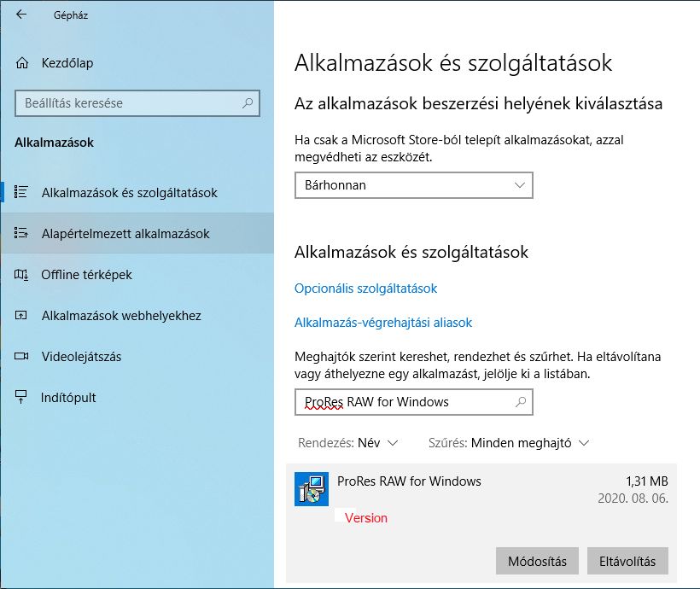The height and width of the screenshot is (589, 700).
Task: Click the magnifier in Beállítás keresése box
Action: pos(248,103)
